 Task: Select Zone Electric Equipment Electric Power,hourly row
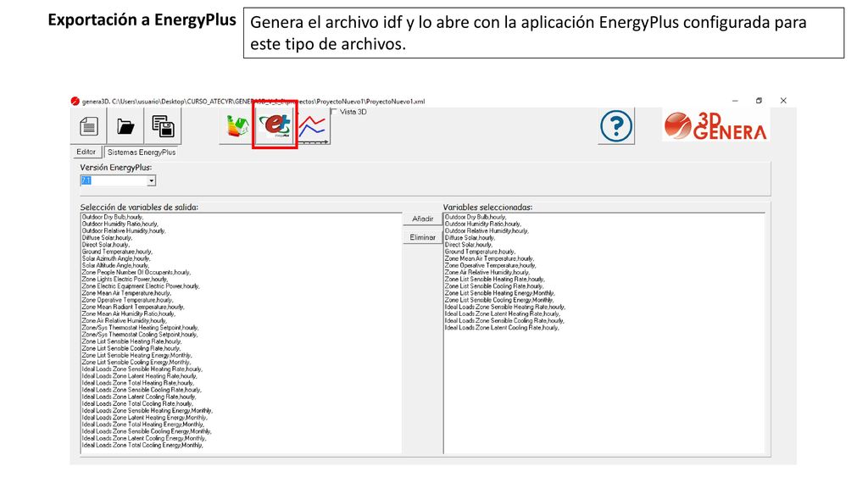[x=142, y=286]
